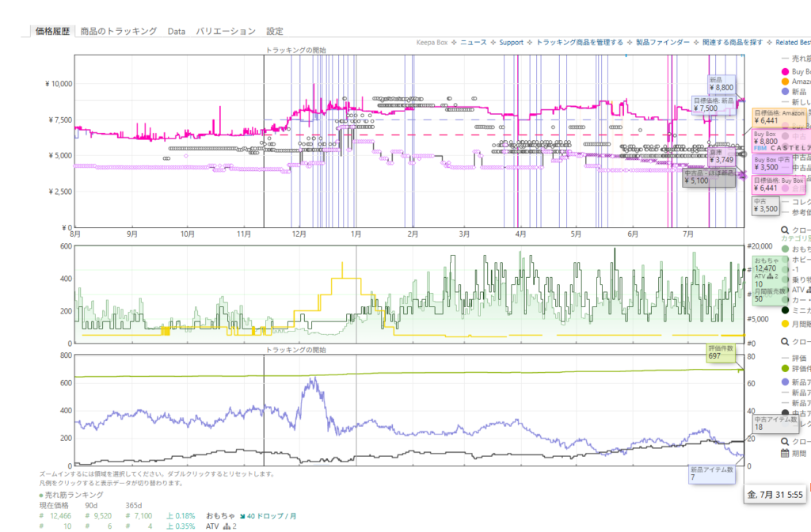Image resolution: width=811 pixels, height=532 pixels.
Task: Click the トラッキング商品を管理する link
Action: pyautogui.click(x=579, y=43)
